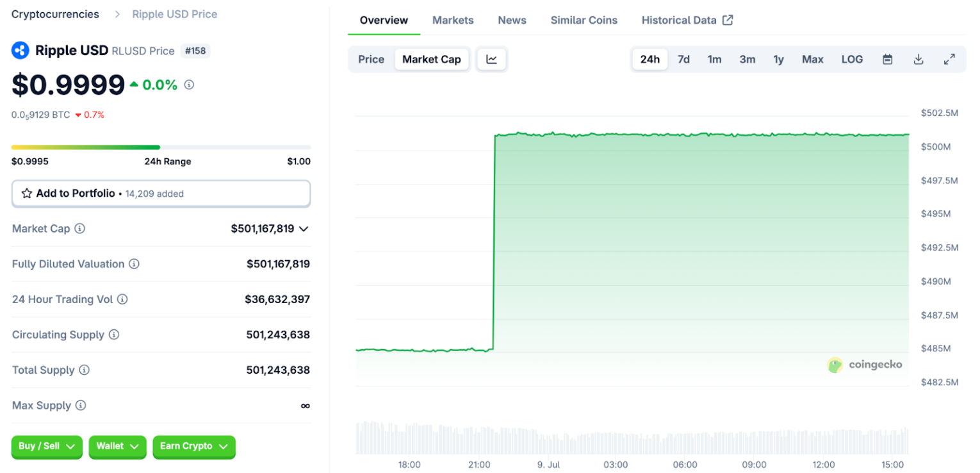Click the volume bars under the chart
The width and height of the screenshot is (980, 473).
(x=632, y=438)
